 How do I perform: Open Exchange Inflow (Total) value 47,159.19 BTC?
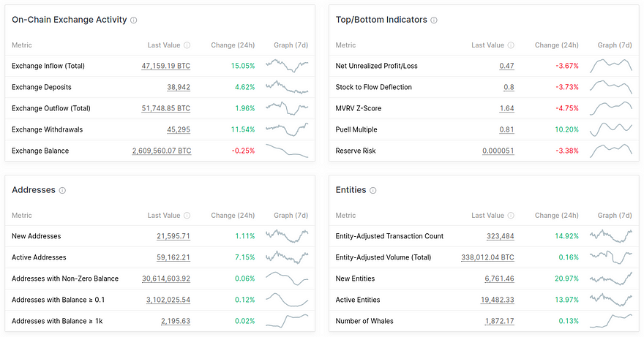point(166,66)
